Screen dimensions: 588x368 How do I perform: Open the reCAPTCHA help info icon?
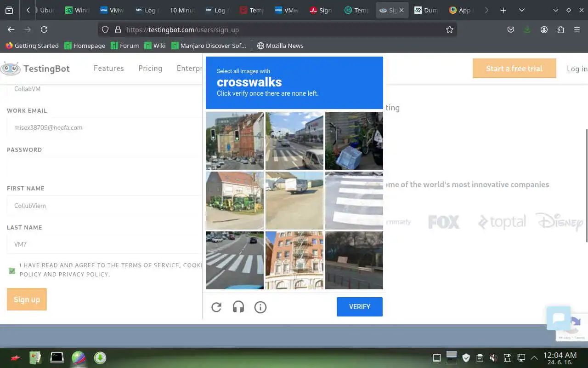click(x=260, y=307)
